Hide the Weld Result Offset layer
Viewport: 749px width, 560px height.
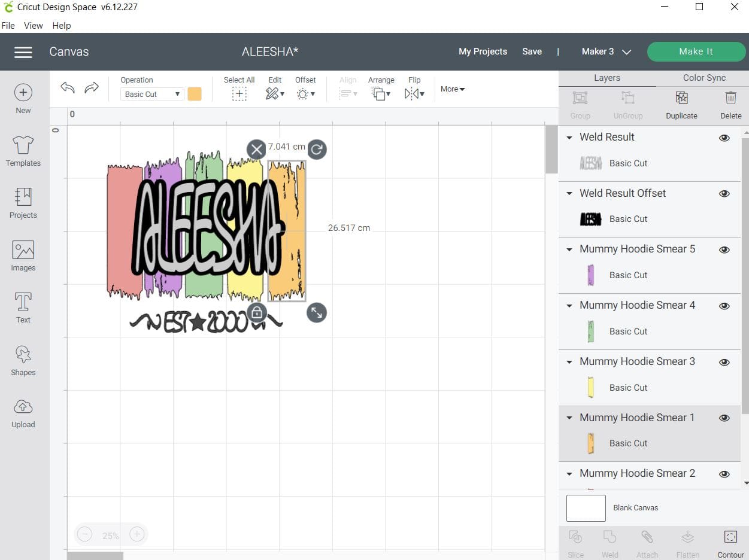point(724,194)
